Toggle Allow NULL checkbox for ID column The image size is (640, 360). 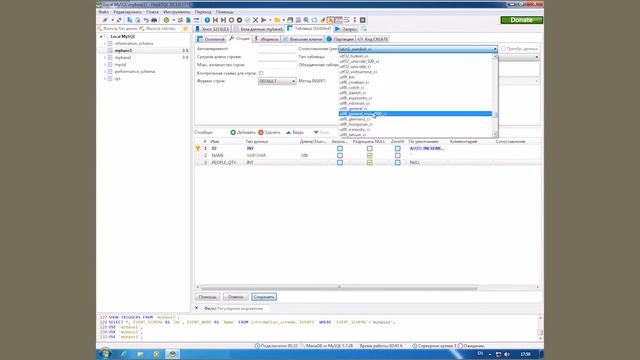tap(369, 149)
